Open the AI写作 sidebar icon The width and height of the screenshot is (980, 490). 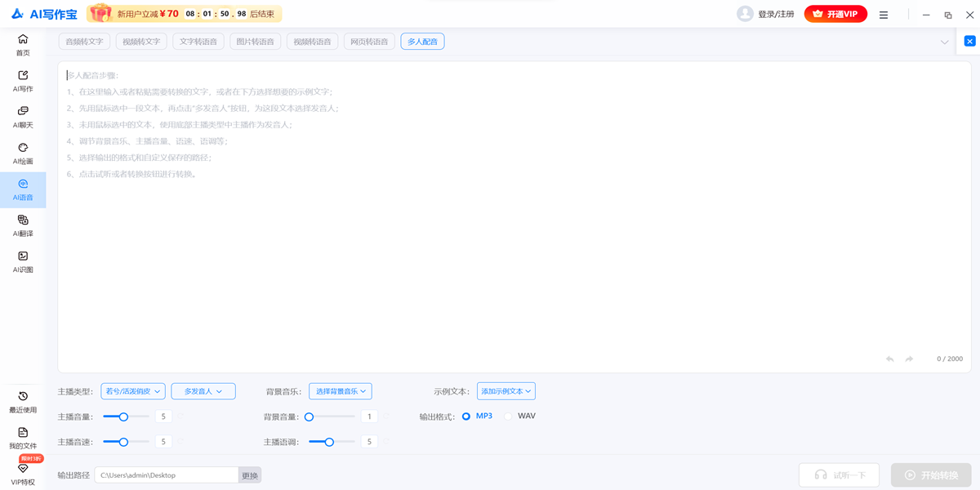(x=23, y=76)
